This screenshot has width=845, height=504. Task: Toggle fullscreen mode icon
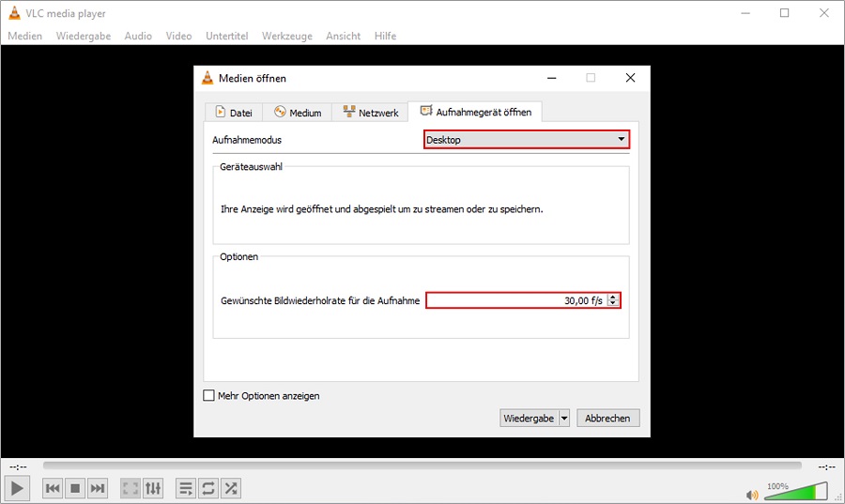[x=131, y=488]
